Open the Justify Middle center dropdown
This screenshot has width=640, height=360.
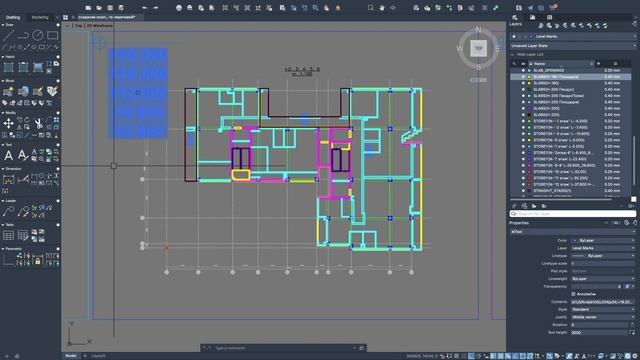point(603,317)
